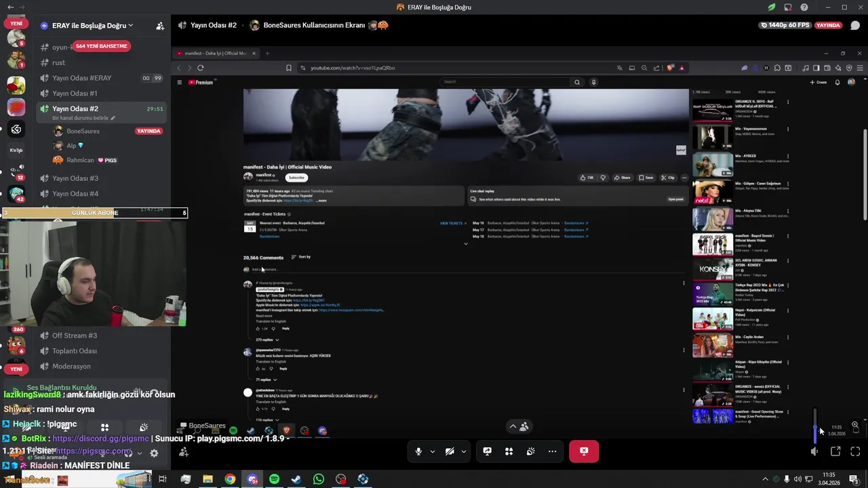The height and width of the screenshot is (488, 868).
Task: Open the YouTube hamburger guide menu
Action: [x=179, y=82]
